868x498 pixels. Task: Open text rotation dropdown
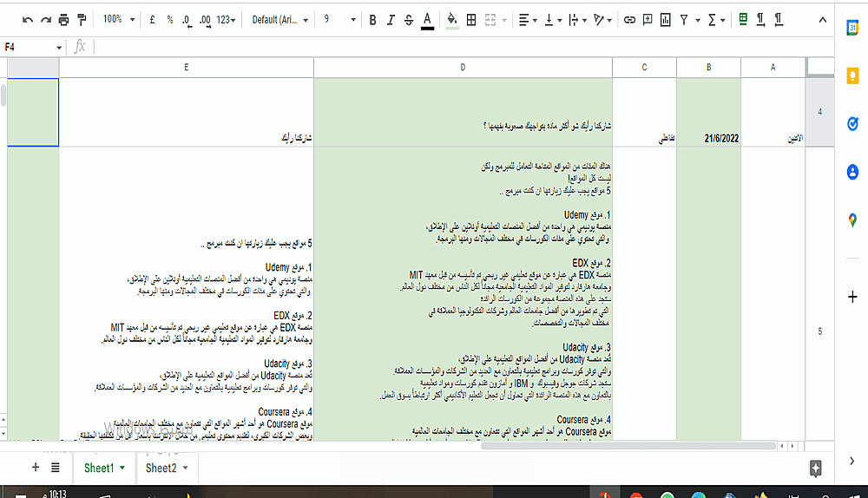point(602,20)
